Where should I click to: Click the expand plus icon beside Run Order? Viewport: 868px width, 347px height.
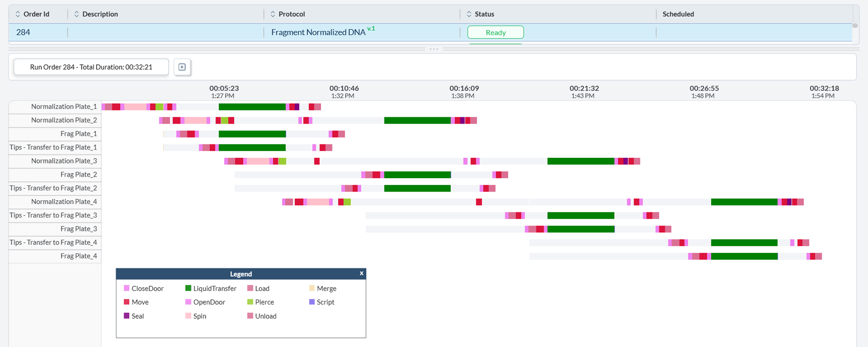coord(182,67)
